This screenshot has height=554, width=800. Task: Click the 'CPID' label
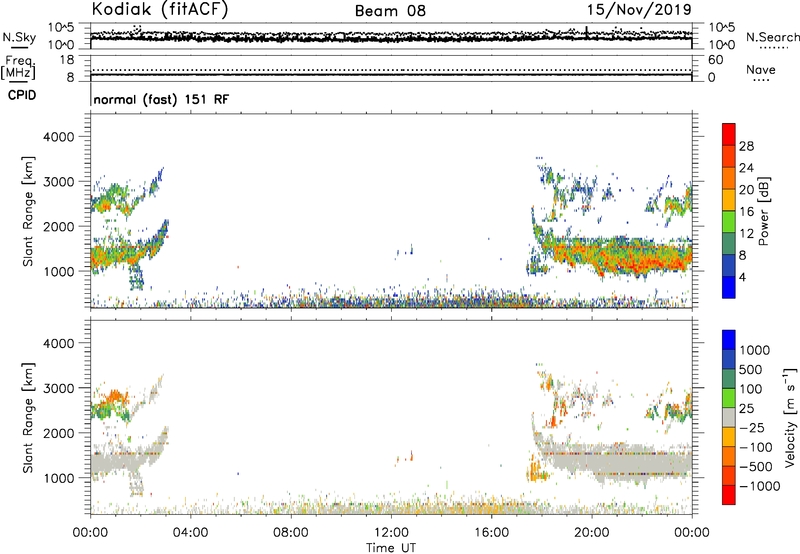click(x=22, y=95)
